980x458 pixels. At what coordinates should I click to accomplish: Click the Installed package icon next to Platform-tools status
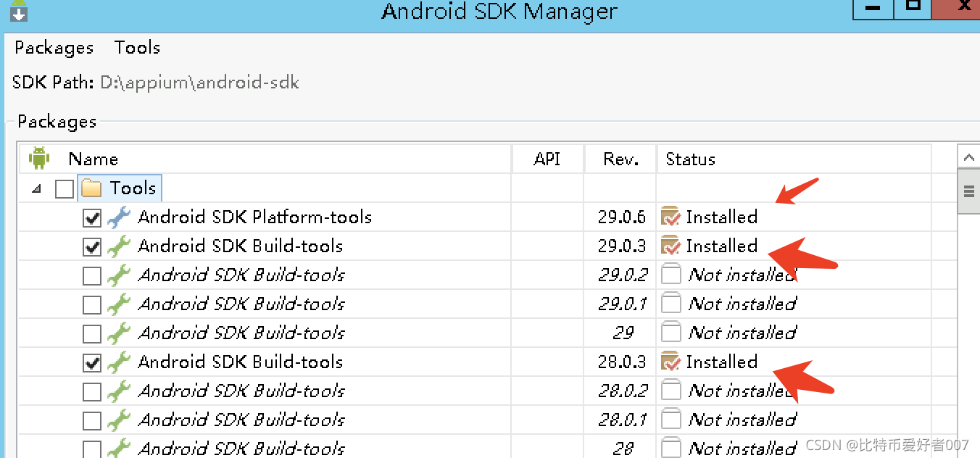pyautogui.click(x=670, y=216)
